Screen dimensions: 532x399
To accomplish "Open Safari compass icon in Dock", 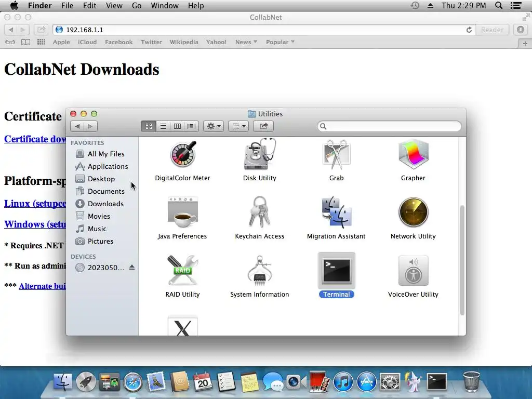I will click(x=132, y=382).
